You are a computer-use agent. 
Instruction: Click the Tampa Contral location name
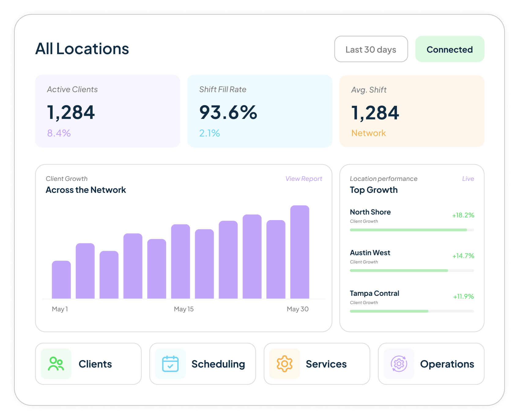(374, 293)
